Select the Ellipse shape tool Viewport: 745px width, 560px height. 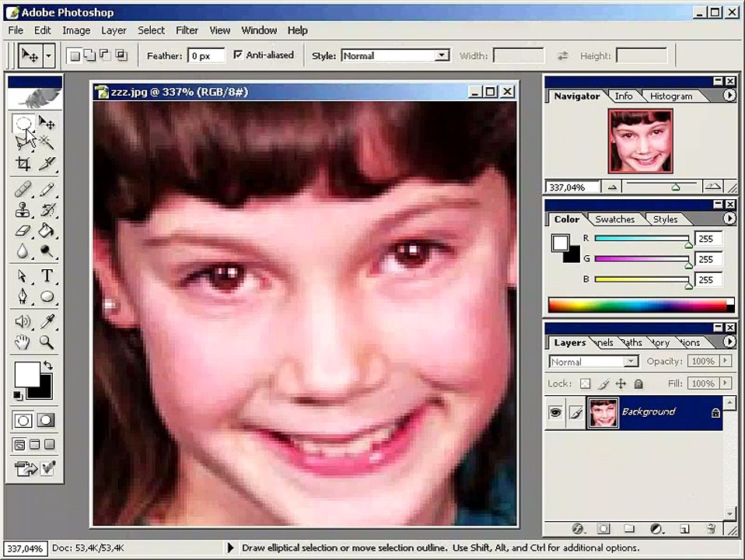(47, 296)
